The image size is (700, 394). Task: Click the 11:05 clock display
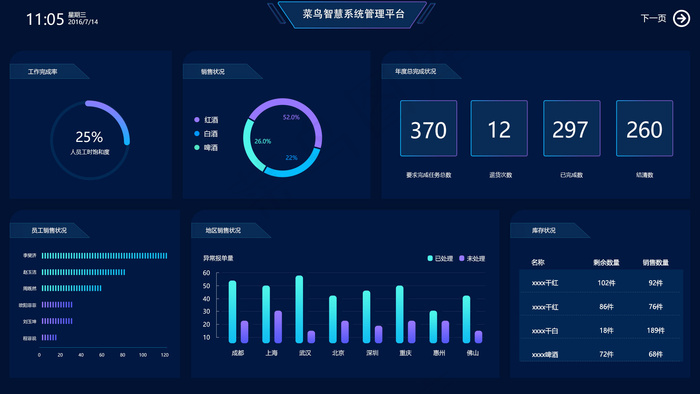45,19
